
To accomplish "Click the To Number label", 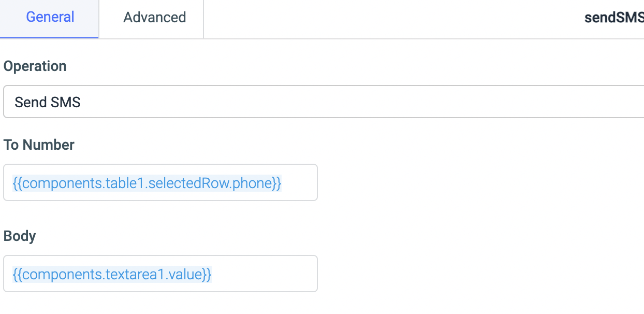I will (x=39, y=145).
